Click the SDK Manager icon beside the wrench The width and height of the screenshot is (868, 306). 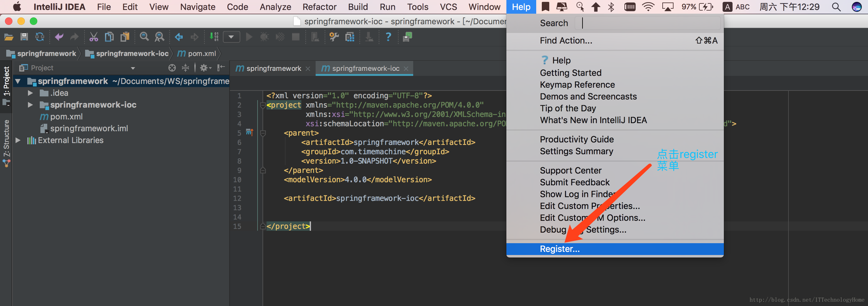[x=350, y=37]
